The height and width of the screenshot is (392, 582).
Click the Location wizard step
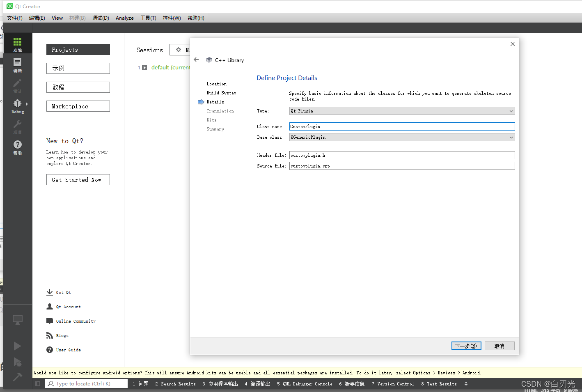pyautogui.click(x=216, y=84)
